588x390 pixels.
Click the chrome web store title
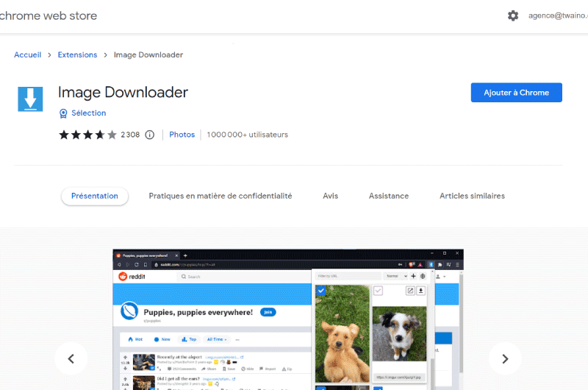pos(48,15)
